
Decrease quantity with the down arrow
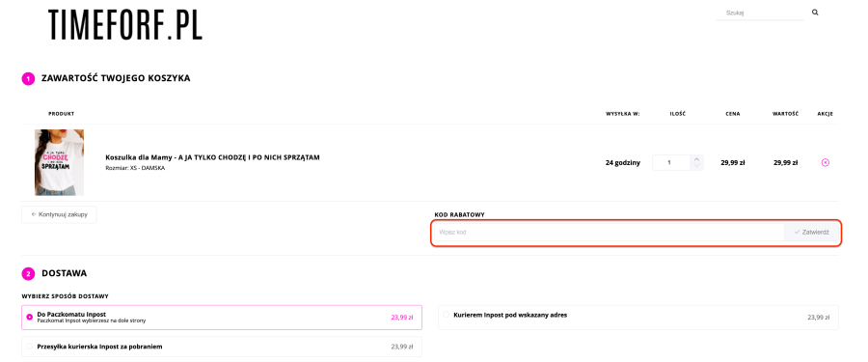[697, 166]
